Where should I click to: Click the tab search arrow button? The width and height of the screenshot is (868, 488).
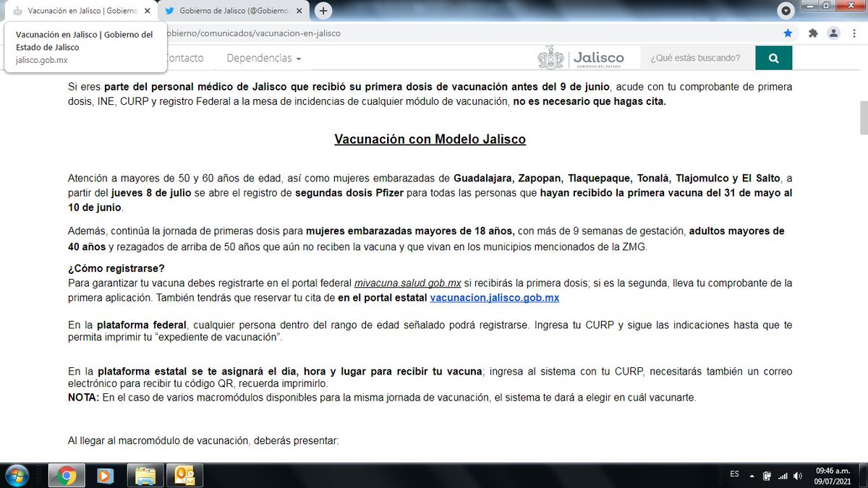787,11
